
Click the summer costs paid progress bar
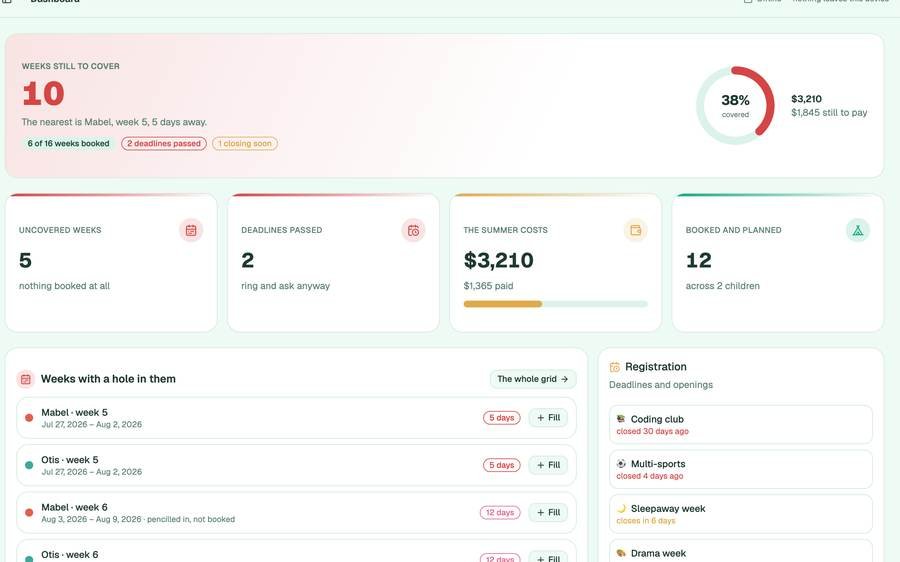(556, 304)
